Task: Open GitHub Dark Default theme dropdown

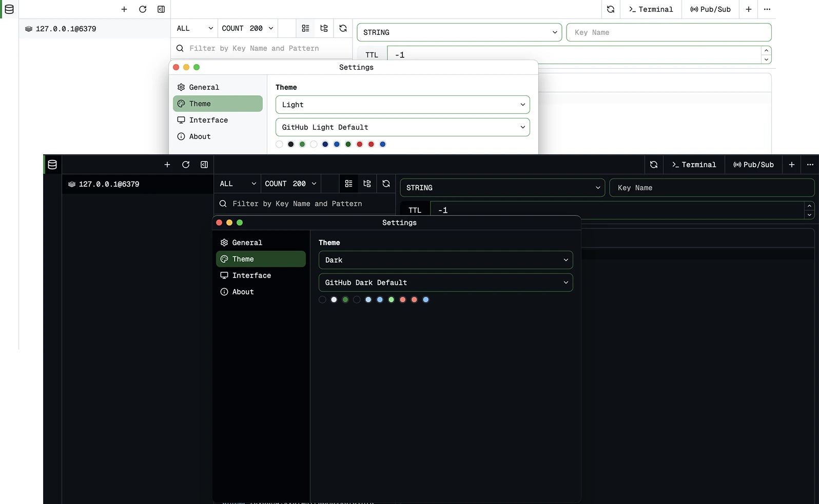Action: coord(446,283)
